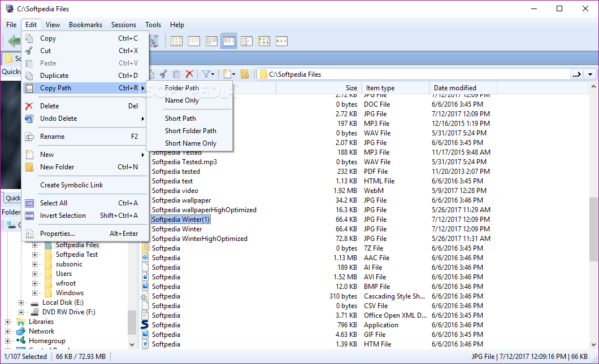Viewport: 599px width, 364px height.
Task: Click the green back arrow in the toolbar
Action: (x=15, y=41)
